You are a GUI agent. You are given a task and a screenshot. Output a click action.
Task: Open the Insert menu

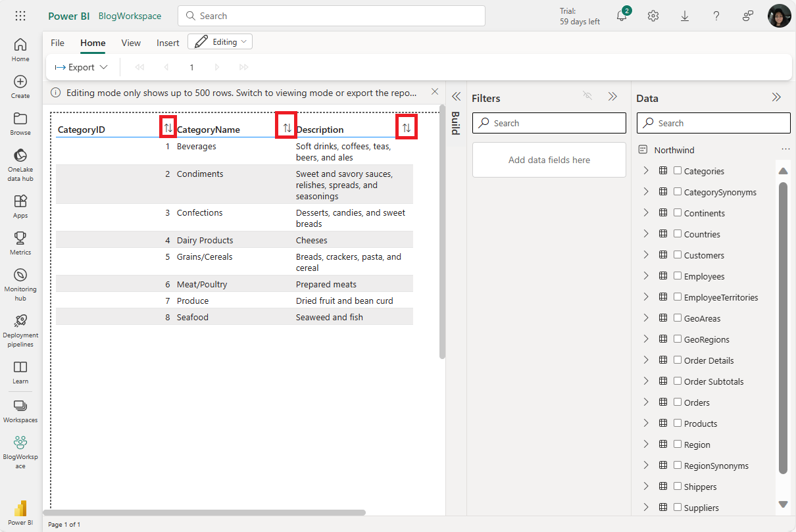[168, 43]
